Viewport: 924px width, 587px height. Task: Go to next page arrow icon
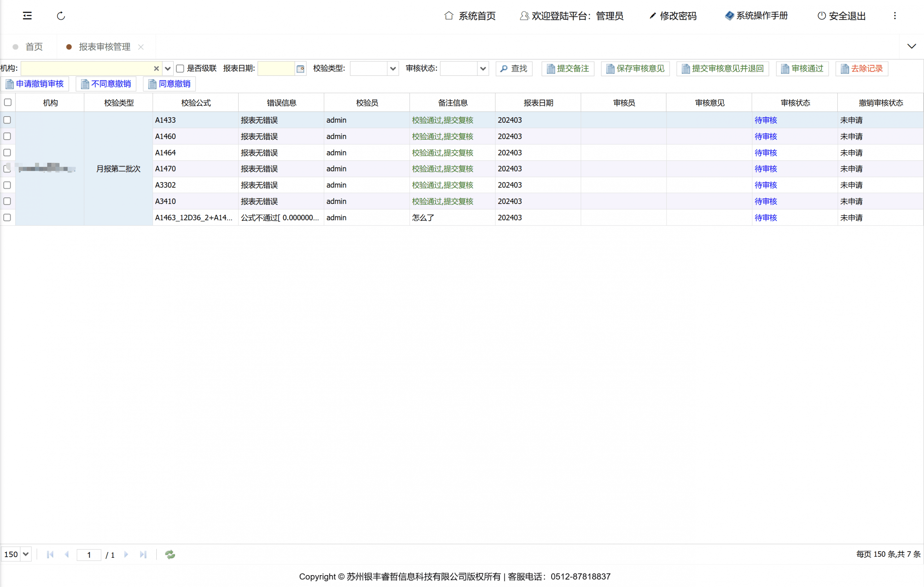[x=126, y=555]
